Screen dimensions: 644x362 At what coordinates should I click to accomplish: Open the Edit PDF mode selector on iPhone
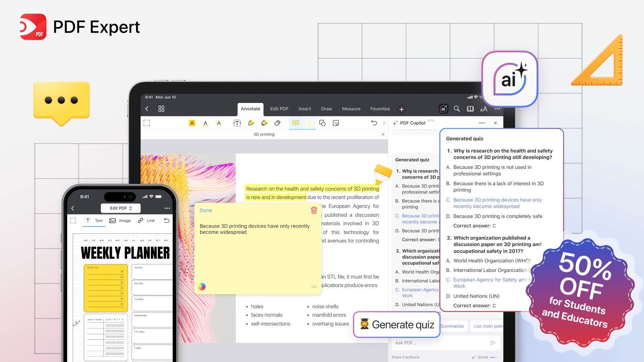[121, 208]
